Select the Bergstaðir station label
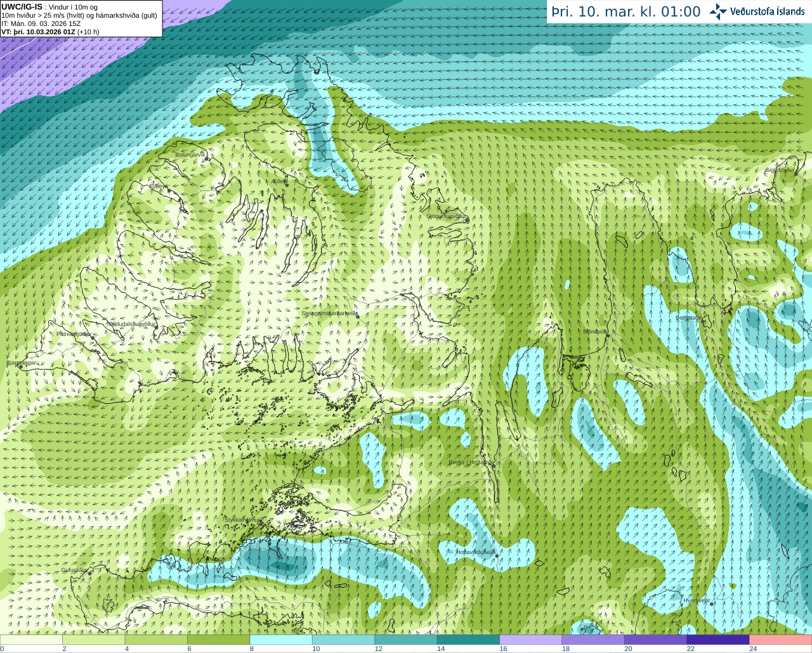Screen dimensions: 812x653 pos(688,318)
